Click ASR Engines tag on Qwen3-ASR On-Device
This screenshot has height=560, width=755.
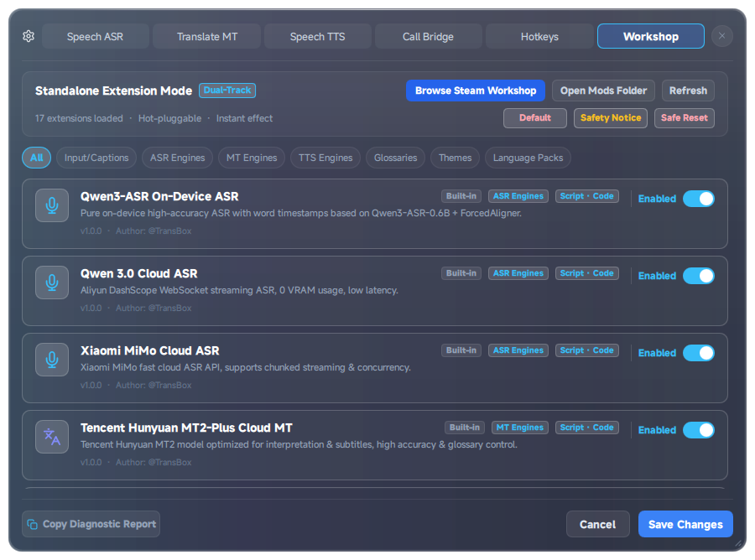[x=518, y=196]
